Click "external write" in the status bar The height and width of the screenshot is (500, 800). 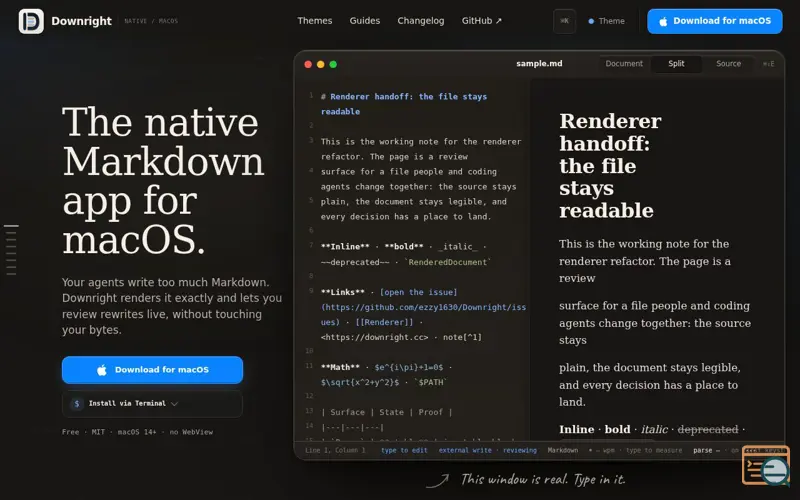point(465,450)
